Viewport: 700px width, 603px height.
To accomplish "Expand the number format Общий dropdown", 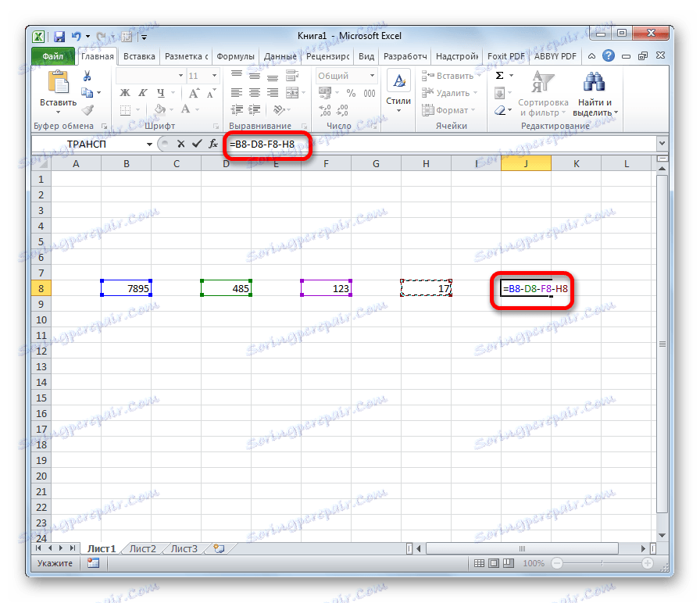I will click(372, 76).
